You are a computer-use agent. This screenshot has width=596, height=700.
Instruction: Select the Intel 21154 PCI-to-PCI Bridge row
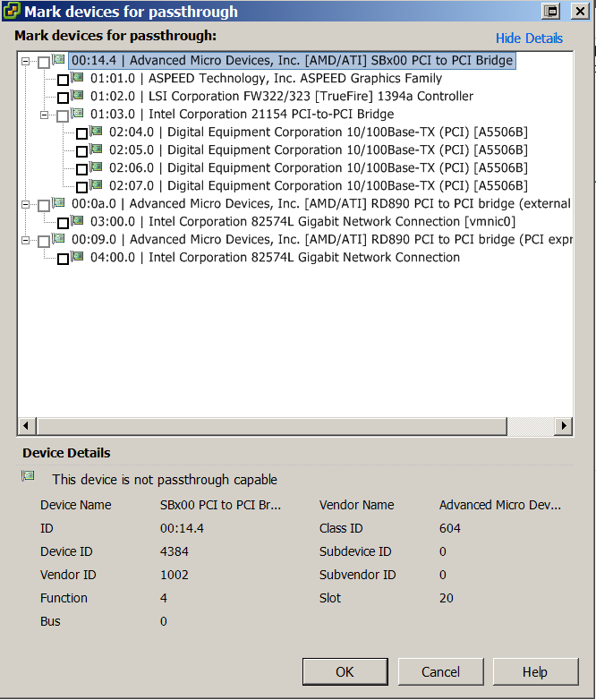click(242, 115)
